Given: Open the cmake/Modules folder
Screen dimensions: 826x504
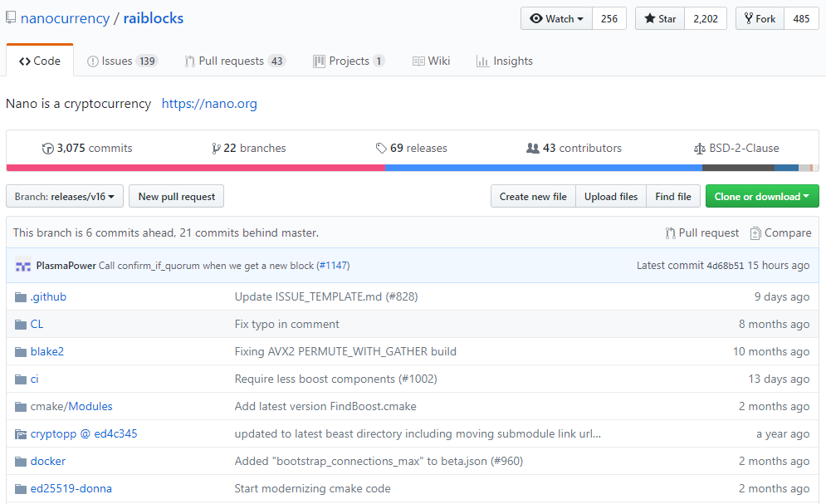Looking at the screenshot, I should coord(71,407).
